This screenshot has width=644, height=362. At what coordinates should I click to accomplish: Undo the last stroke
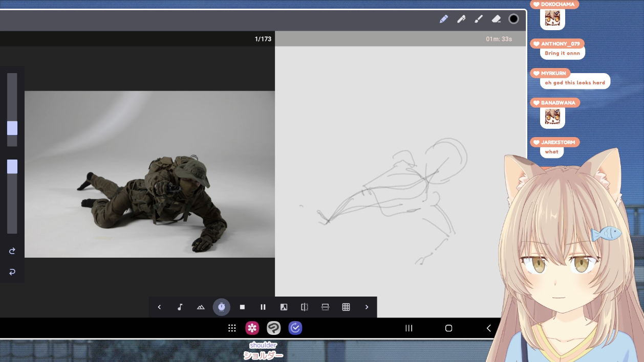click(12, 272)
